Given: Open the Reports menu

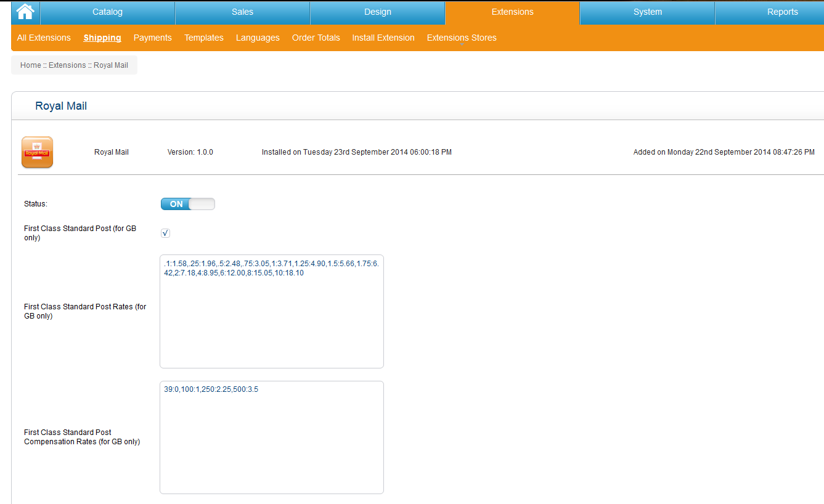Looking at the screenshot, I should coord(782,12).
